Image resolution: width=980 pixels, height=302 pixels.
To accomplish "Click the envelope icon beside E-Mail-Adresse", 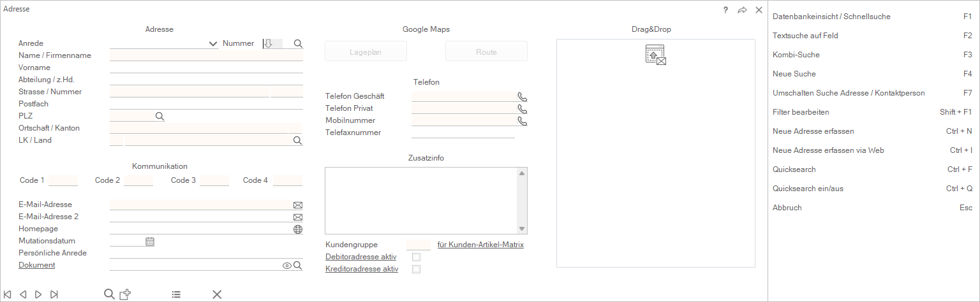I will click(x=297, y=205).
